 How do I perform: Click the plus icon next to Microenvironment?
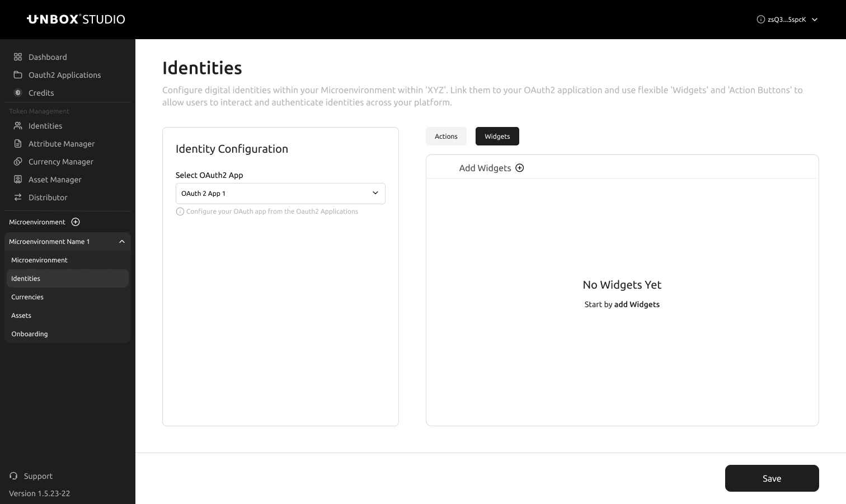pyautogui.click(x=76, y=222)
